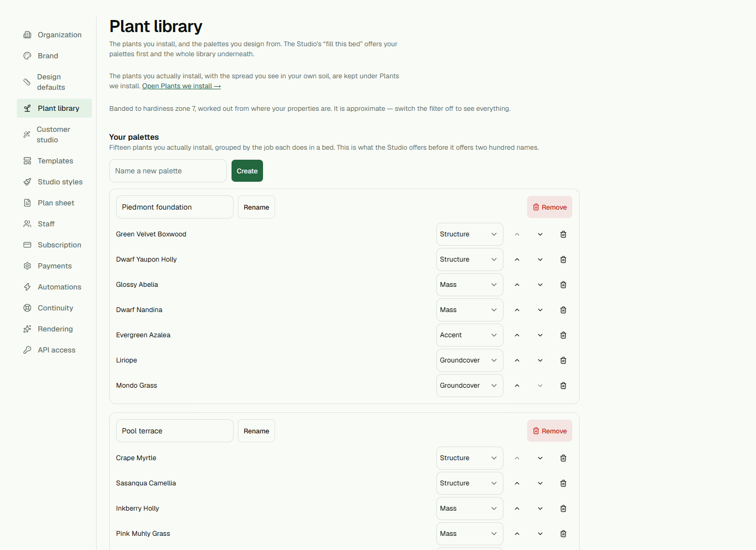Delete Green Velvet Boxwood with trash icon
This screenshot has height=550, width=756.
pyautogui.click(x=563, y=234)
